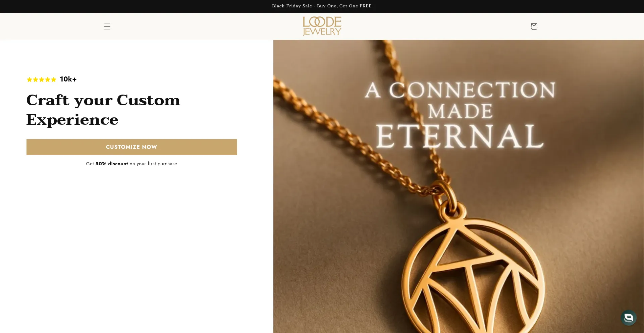Open the chat support widget
Viewport: 644px width, 333px height.
tap(629, 318)
